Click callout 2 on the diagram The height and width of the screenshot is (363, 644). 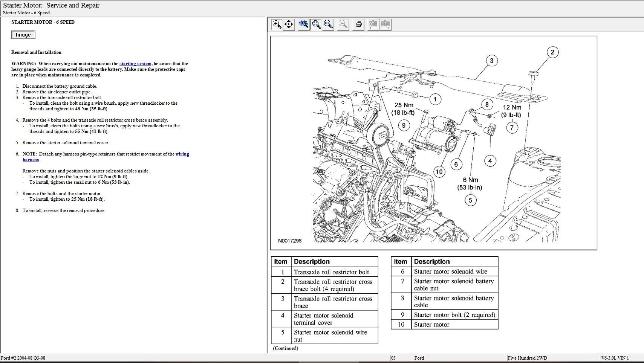click(x=552, y=52)
